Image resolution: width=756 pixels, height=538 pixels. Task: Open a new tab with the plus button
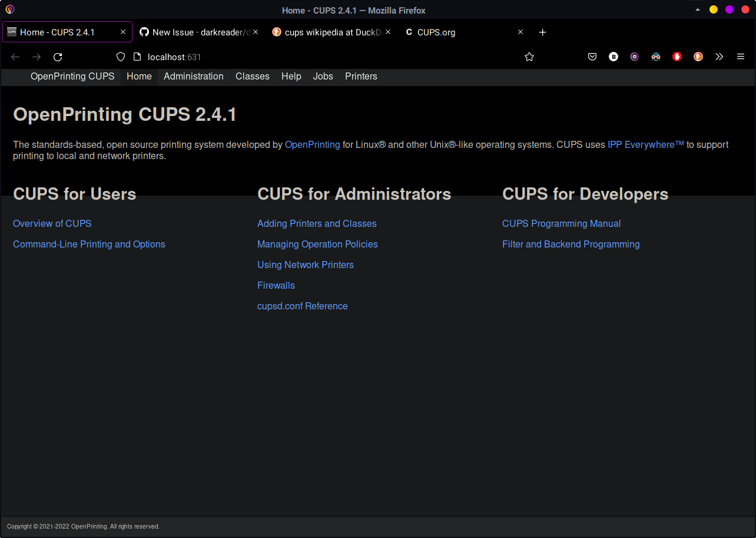pos(542,32)
